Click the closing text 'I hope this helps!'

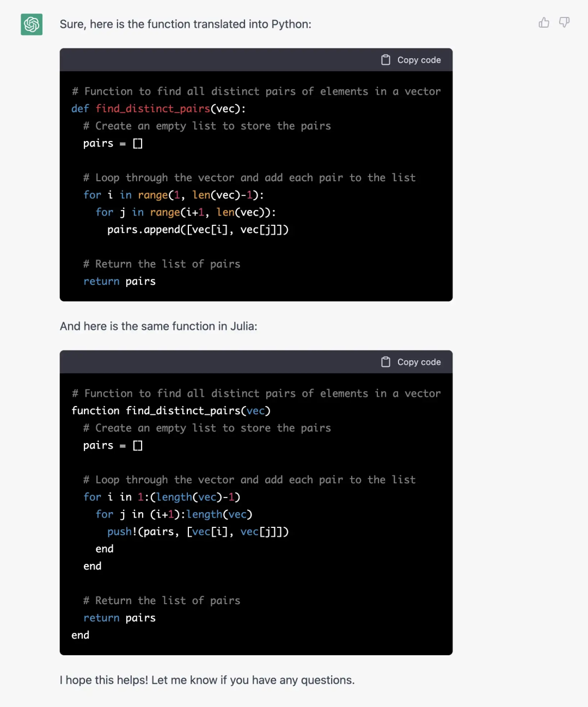(x=104, y=680)
